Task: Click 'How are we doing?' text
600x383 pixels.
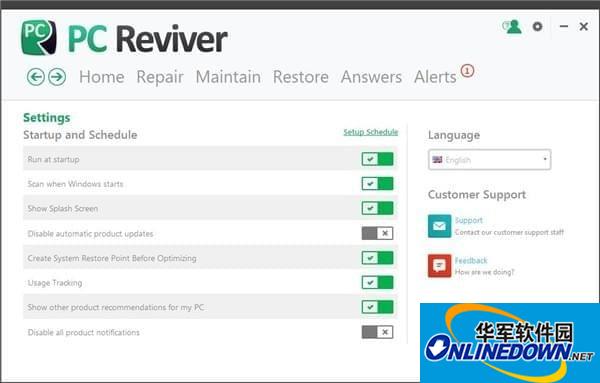Action: pyautogui.click(x=484, y=272)
